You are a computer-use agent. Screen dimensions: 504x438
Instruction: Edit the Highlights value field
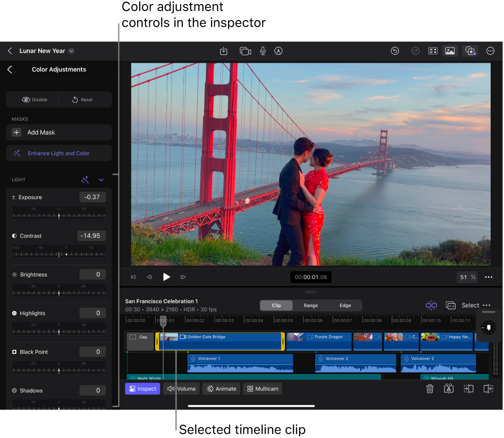(93, 313)
